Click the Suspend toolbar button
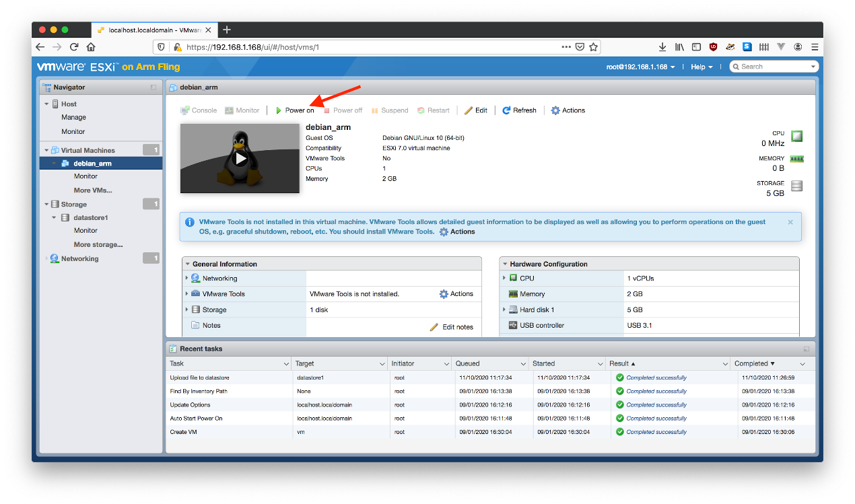Screen dimensions: 855x504 click(389, 110)
